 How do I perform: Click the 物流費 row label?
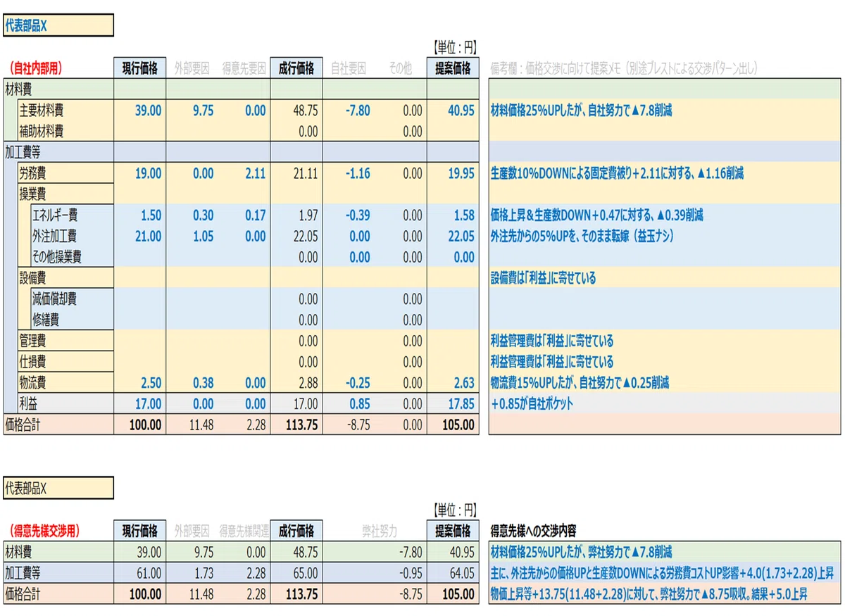click(65, 383)
